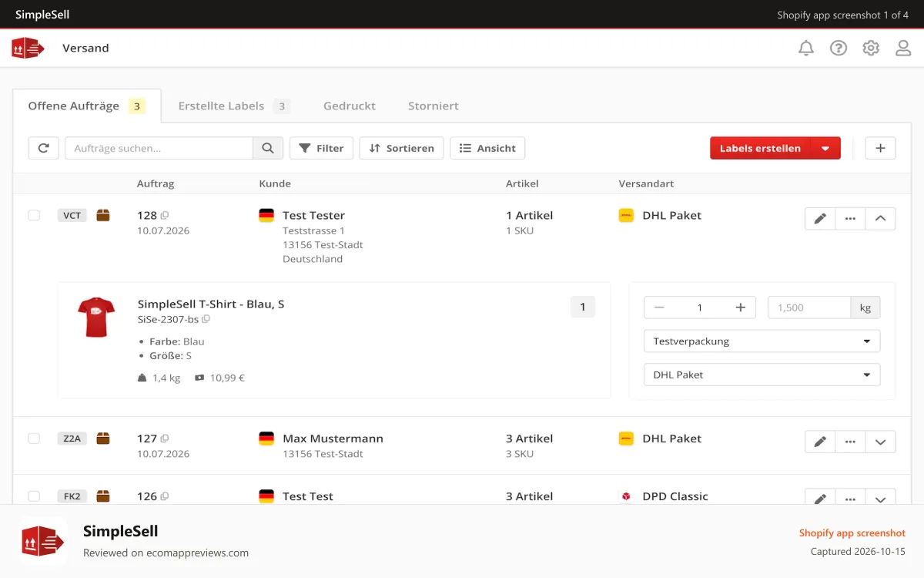Click the weight field showing 1,500

[x=809, y=307]
